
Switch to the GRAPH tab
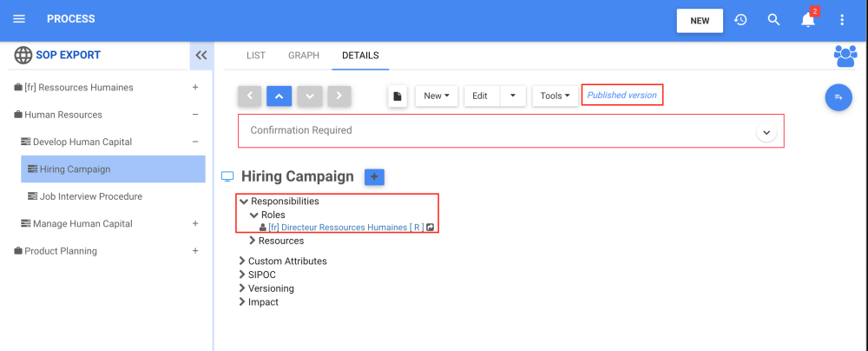304,56
